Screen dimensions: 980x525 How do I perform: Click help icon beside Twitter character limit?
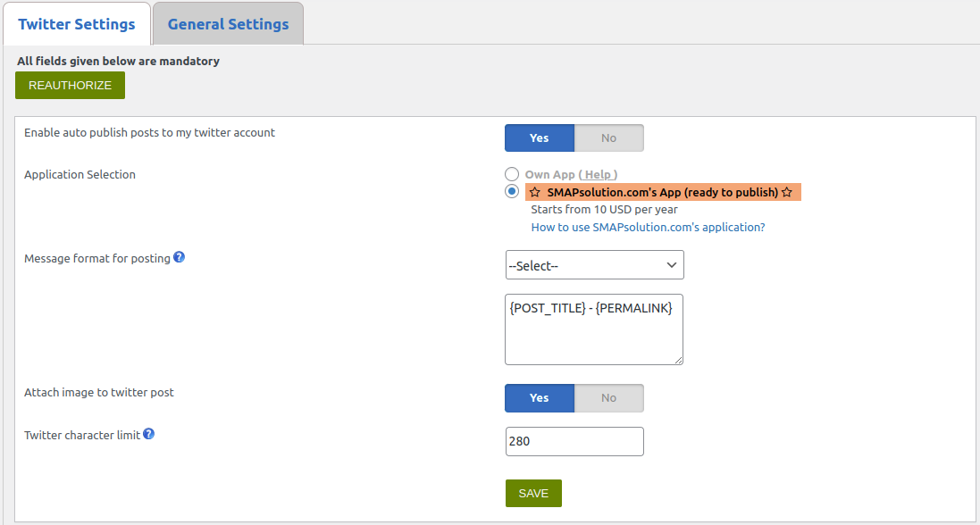pos(149,434)
